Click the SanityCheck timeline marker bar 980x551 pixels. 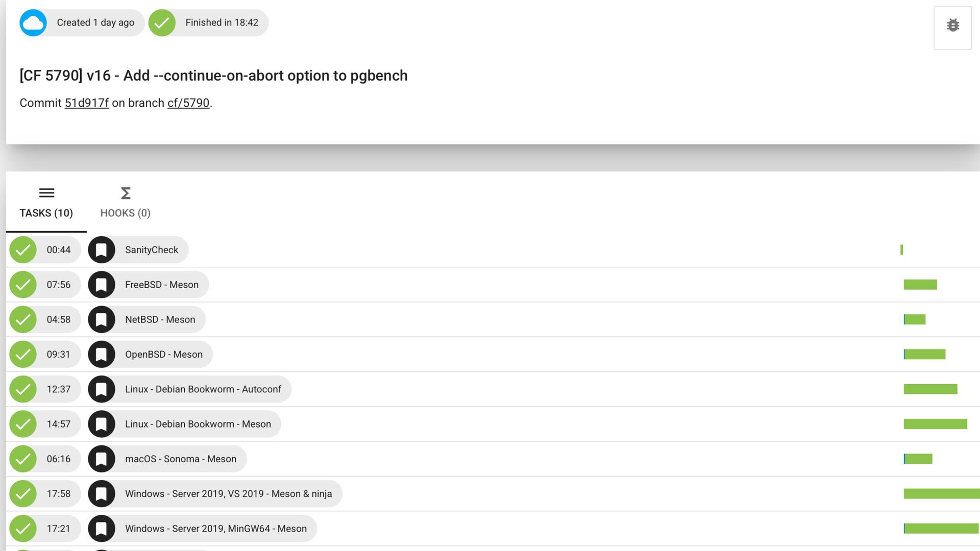[x=901, y=249]
